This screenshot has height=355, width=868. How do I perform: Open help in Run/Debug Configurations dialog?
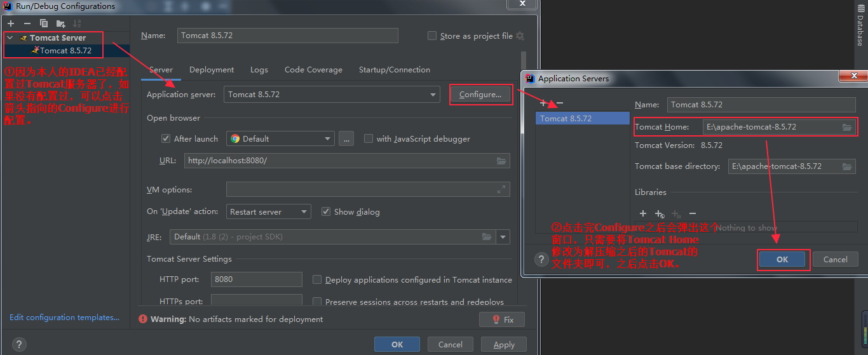[x=19, y=344]
